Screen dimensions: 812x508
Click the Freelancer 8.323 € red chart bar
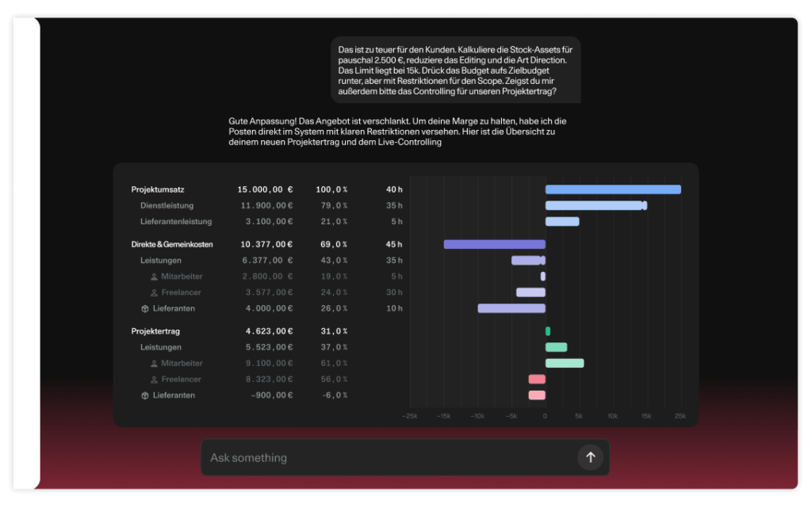[x=537, y=379]
